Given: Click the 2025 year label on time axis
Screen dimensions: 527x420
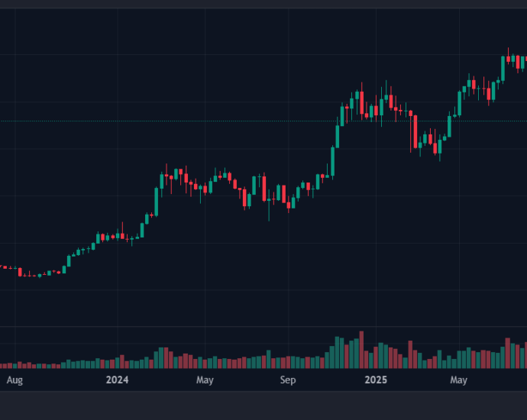Looking at the screenshot, I should 376,380.
